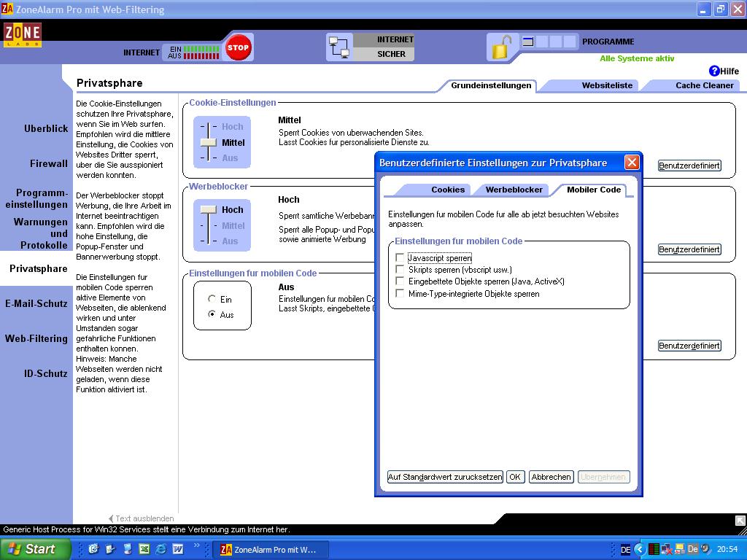747x560 pixels.
Task: Select the Aus radio button for mobile code
Action: 212,314
